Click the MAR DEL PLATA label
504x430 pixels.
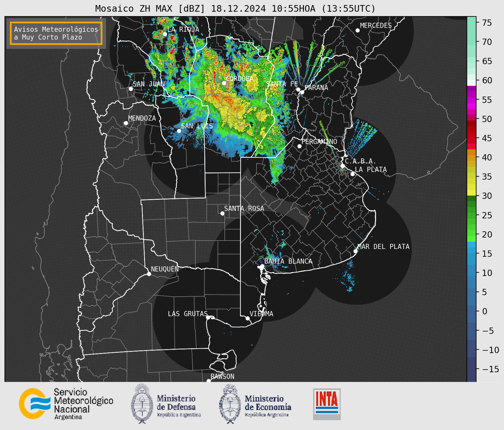383,247
